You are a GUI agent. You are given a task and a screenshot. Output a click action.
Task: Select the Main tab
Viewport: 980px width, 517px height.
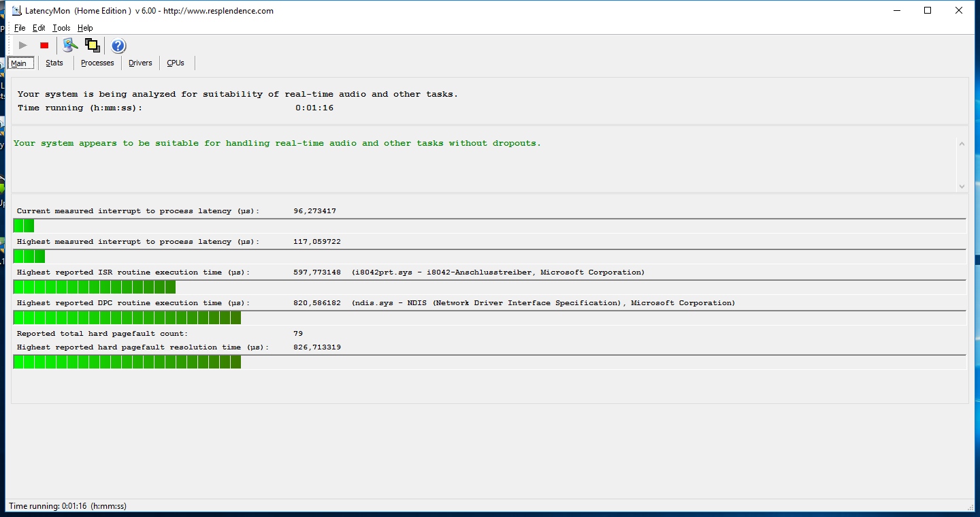pyautogui.click(x=19, y=63)
